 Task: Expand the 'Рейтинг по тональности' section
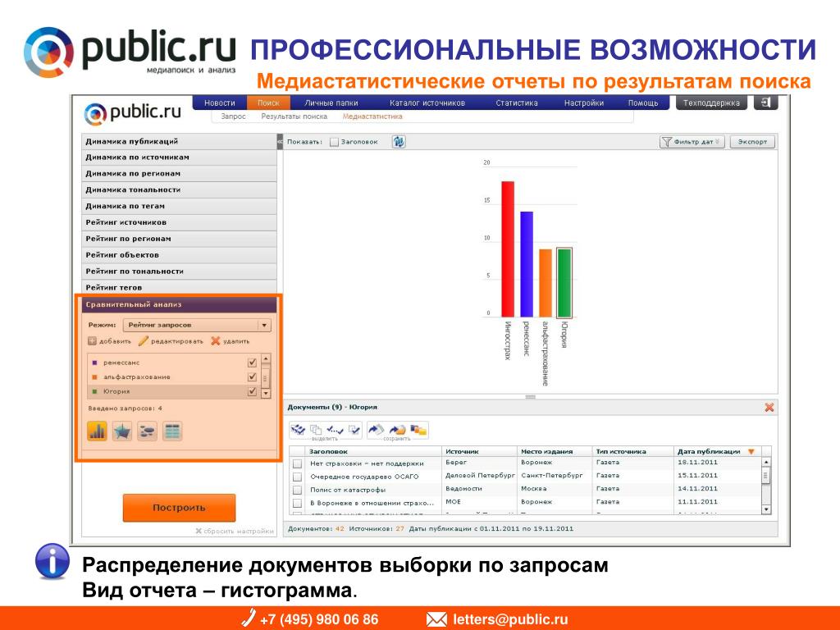(179, 271)
